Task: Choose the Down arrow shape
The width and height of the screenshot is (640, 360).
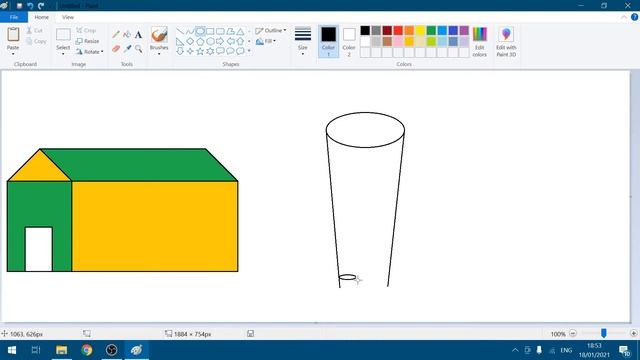Action: pos(180,51)
